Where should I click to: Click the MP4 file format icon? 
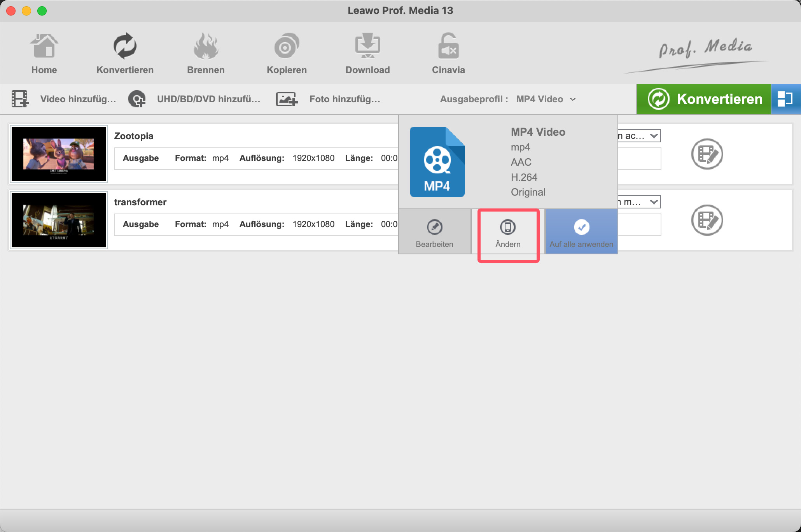tap(437, 162)
